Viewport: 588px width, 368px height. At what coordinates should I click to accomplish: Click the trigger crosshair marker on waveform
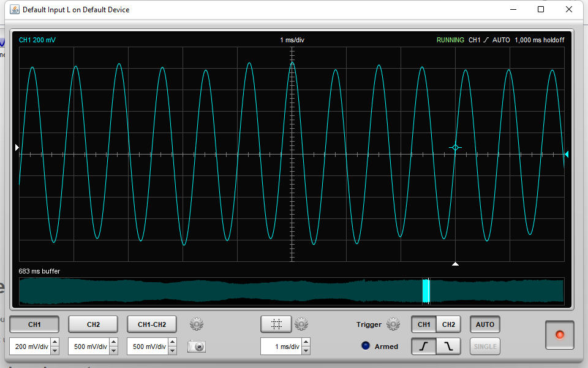(455, 148)
